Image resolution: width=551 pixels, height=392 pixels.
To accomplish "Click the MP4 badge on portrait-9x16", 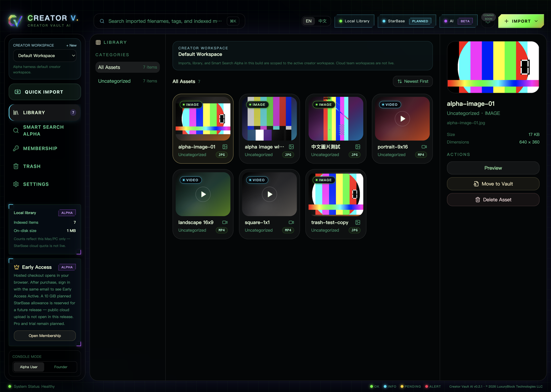I will coord(421,155).
